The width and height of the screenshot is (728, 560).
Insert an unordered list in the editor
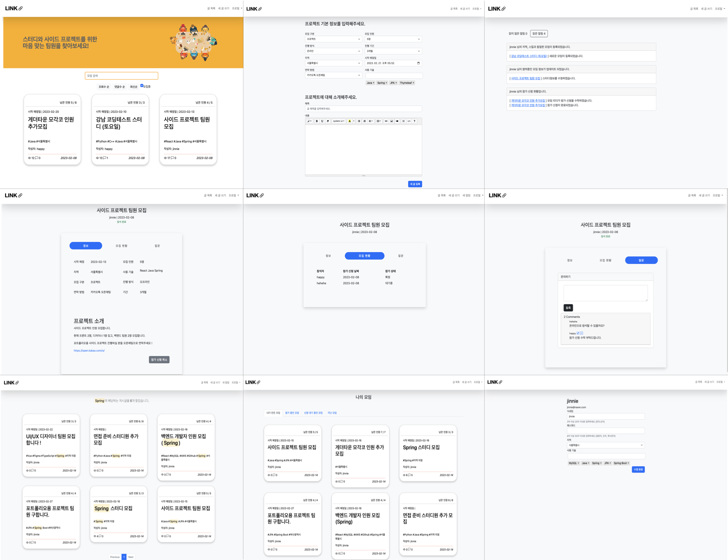[359, 121]
